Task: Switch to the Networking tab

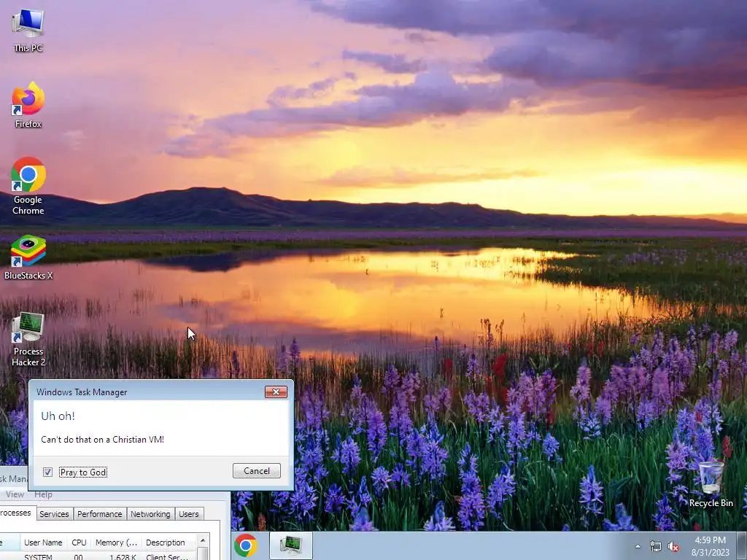Action: coord(150,514)
